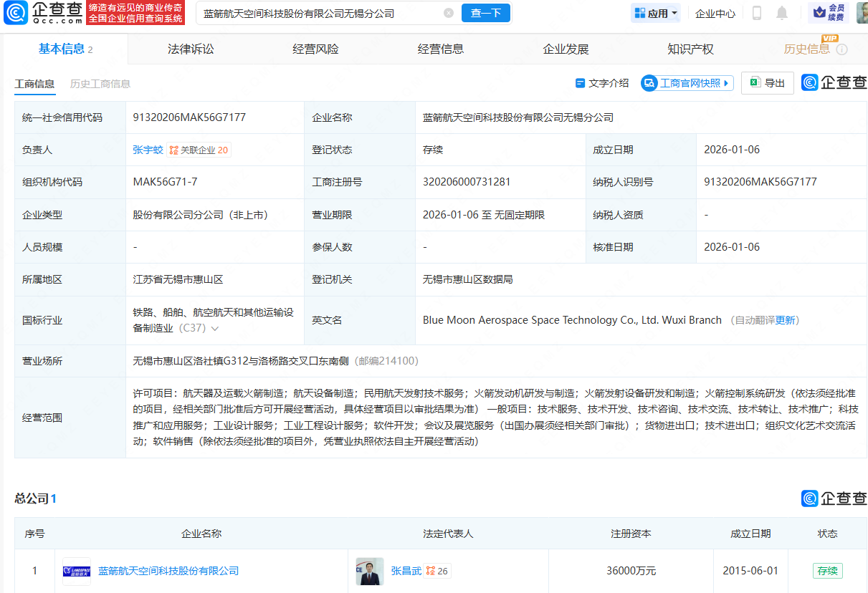Click the mobile phone icon in header
This screenshot has height=593, width=868.
coord(757,13)
